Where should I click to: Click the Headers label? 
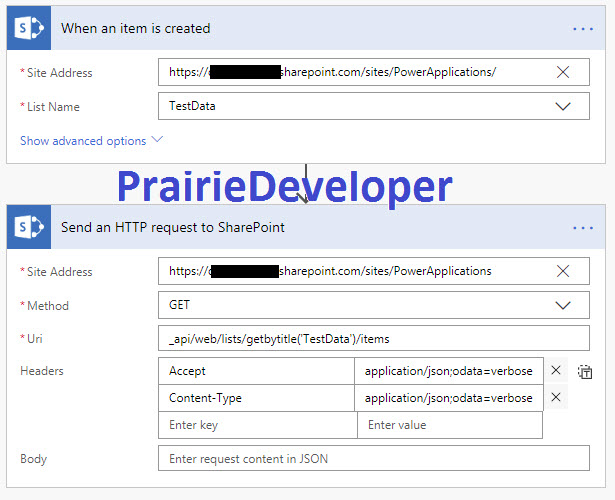tap(42, 371)
